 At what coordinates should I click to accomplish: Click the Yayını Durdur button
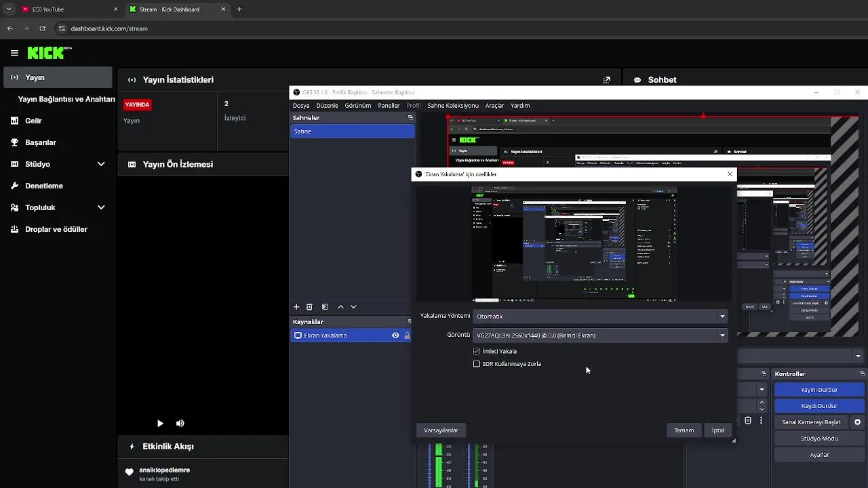(819, 390)
